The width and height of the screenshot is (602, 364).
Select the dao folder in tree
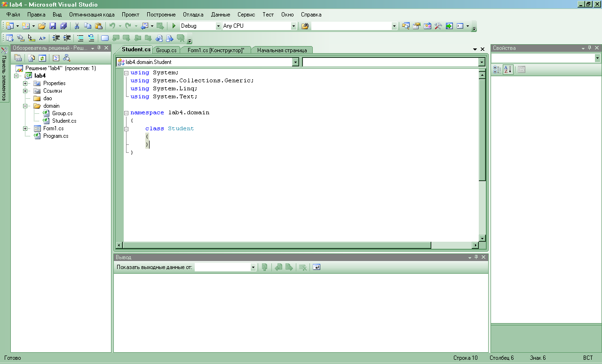coord(48,98)
